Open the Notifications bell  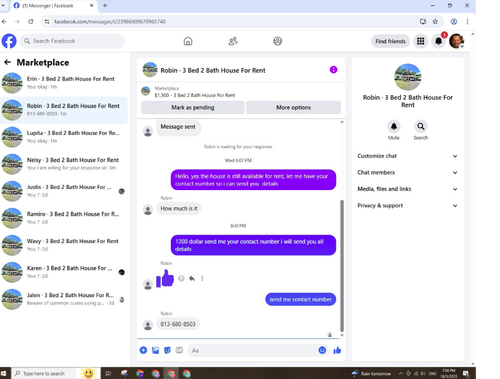439,41
